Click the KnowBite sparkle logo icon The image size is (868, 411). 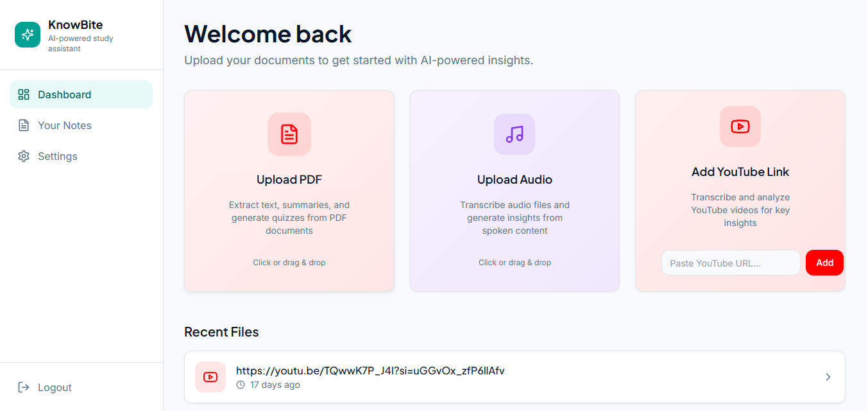tap(27, 34)
